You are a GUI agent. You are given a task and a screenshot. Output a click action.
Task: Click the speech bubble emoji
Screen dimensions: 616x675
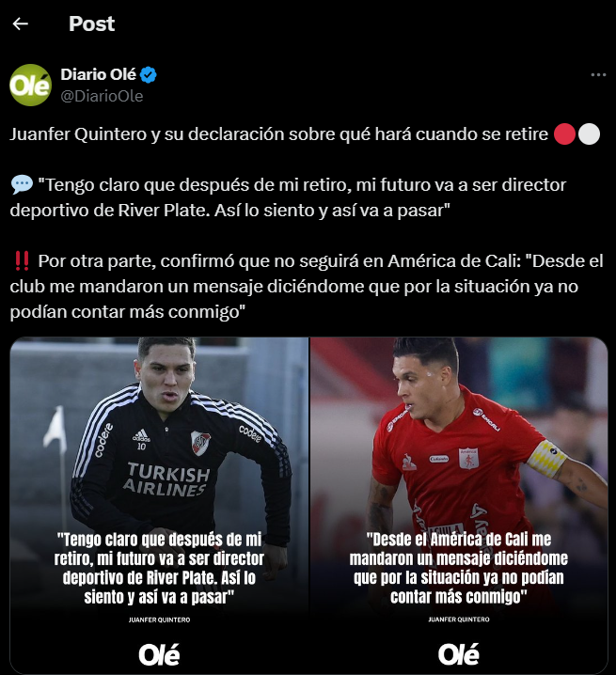tap(22, 184)
